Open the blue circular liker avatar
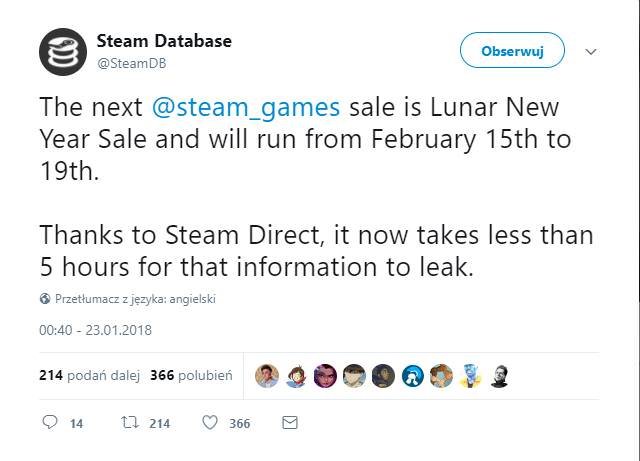Image resolution: width=640 pixels, height=461 pixels. (413, 376)
